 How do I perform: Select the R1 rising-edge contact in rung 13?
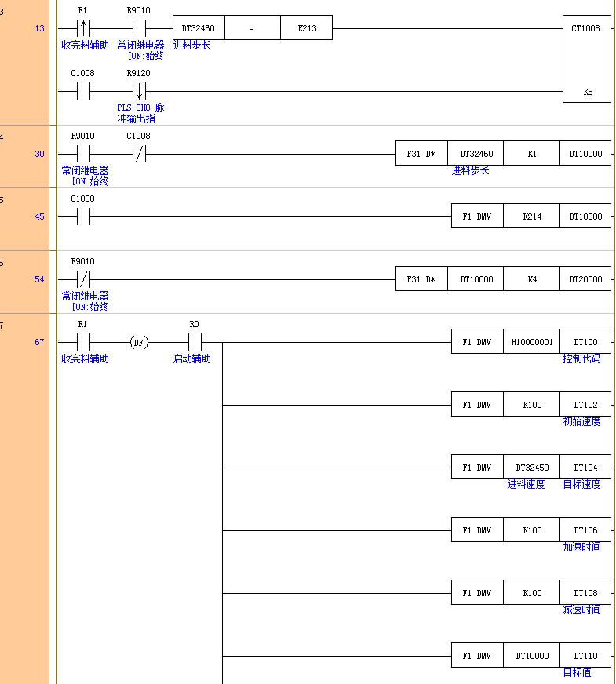point(83,28)
